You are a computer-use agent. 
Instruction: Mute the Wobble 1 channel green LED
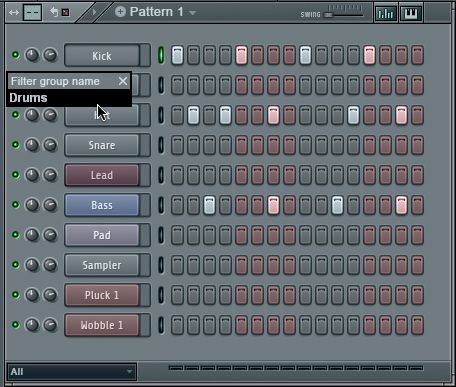[x=15, y=325]
